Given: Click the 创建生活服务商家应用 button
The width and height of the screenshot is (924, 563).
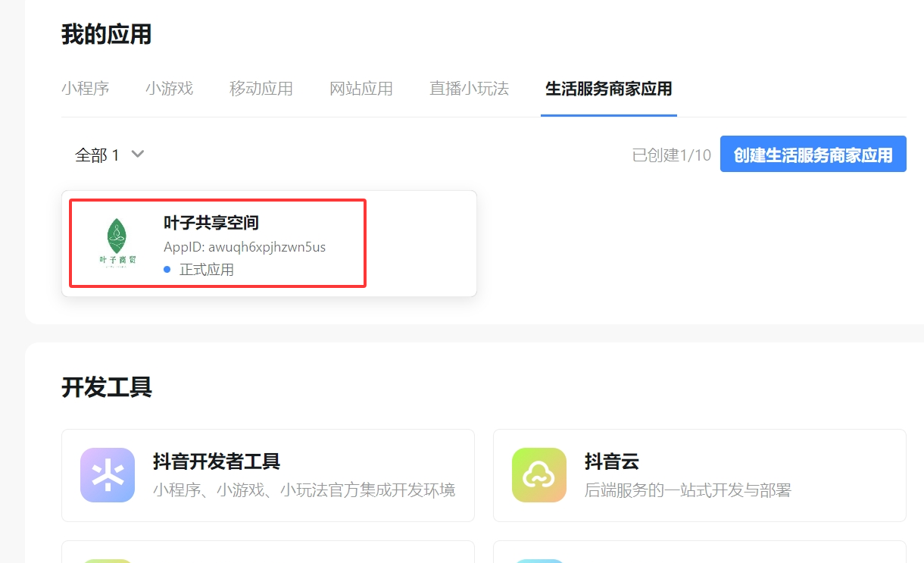Looking at the screenshot, I should pos(813,155).
